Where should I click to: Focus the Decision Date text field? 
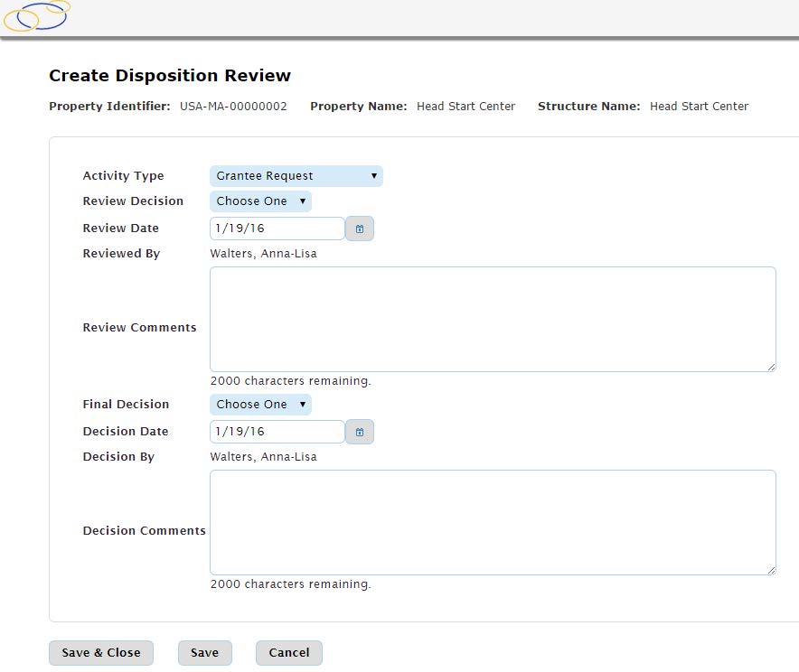coord(277,433)
